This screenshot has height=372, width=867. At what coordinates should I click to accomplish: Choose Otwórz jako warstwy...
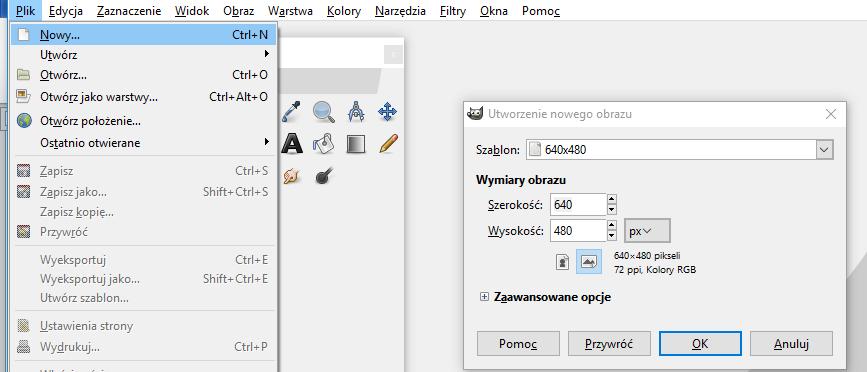[144, 97]
